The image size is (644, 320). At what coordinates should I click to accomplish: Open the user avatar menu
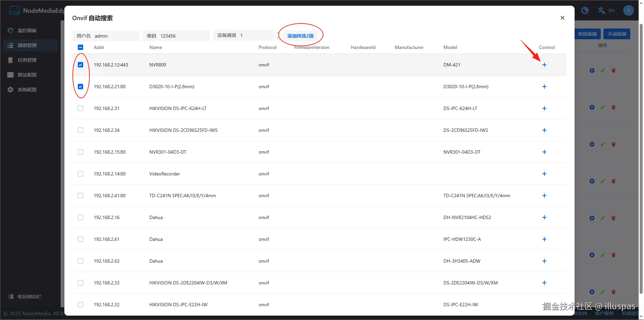(628, 10)
